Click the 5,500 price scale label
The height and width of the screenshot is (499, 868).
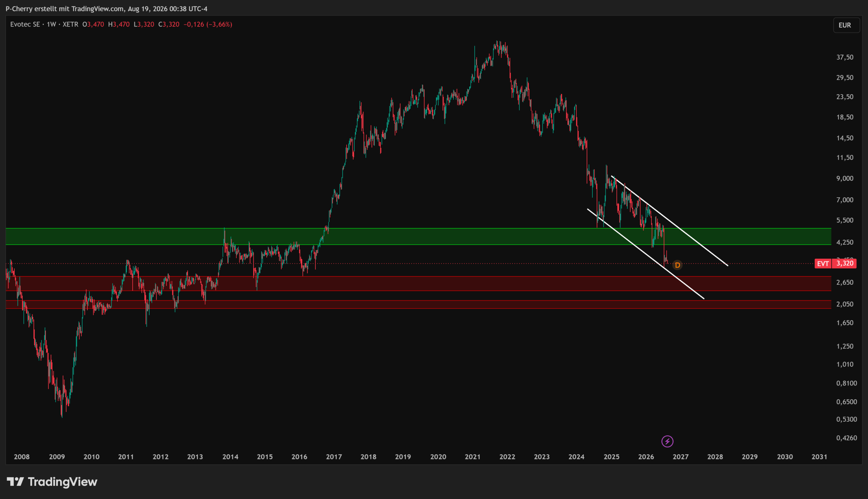tap(845, 220)
